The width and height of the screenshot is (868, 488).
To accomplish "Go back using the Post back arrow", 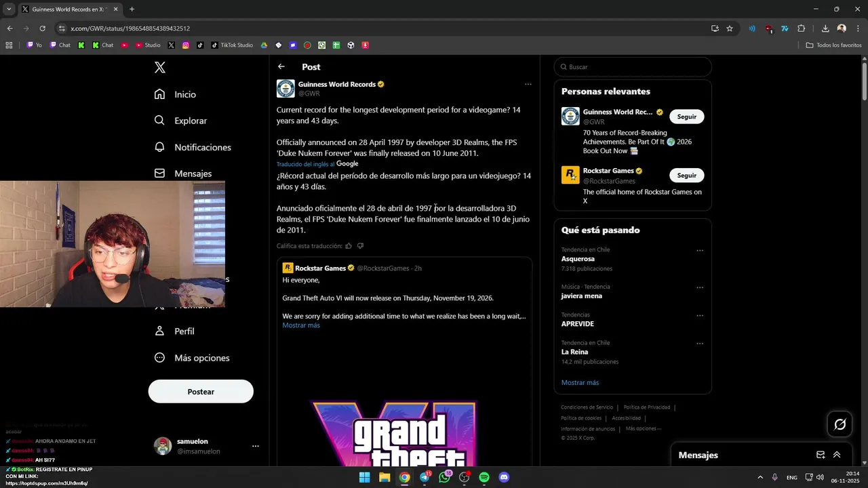I will point(281,66).
